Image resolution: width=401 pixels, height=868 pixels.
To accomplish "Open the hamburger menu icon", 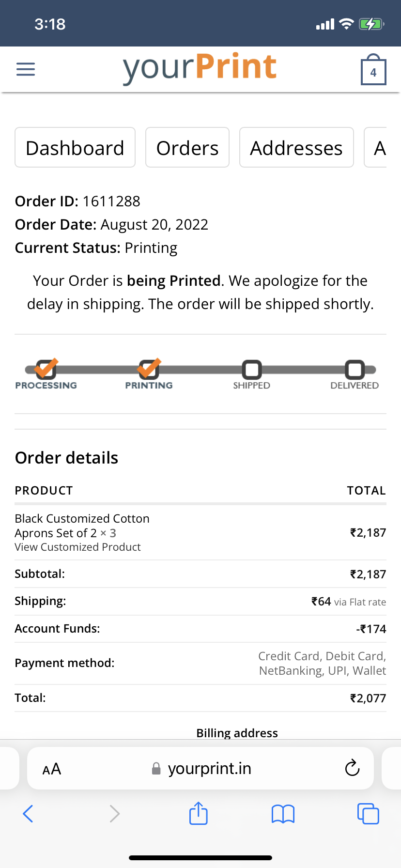I will pos(26,69).
